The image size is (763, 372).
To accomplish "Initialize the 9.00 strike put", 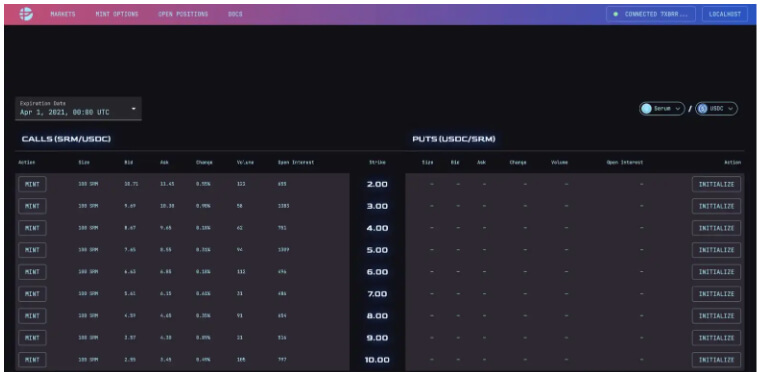I will tap(716, 337).
